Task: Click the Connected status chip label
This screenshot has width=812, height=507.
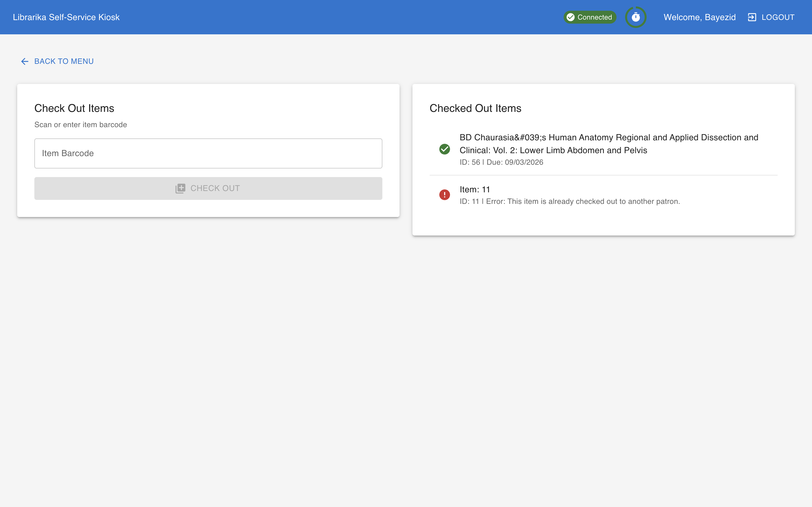Action: [x=594, y=17]
